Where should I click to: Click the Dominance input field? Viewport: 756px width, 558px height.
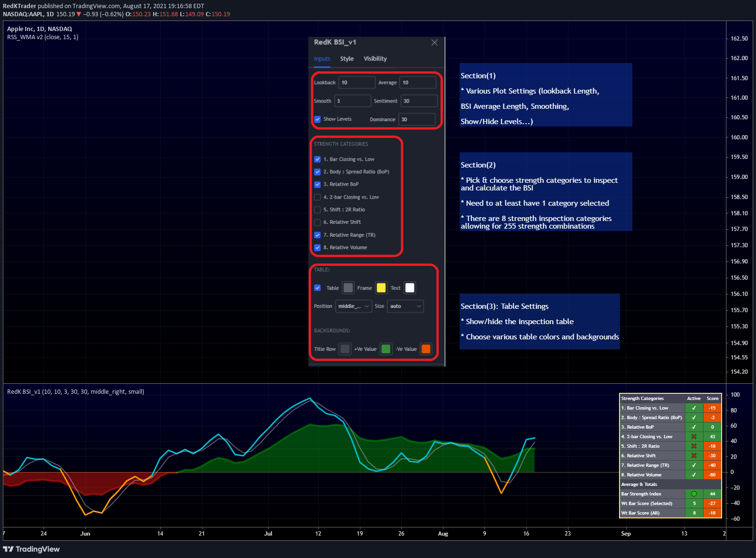417,119
